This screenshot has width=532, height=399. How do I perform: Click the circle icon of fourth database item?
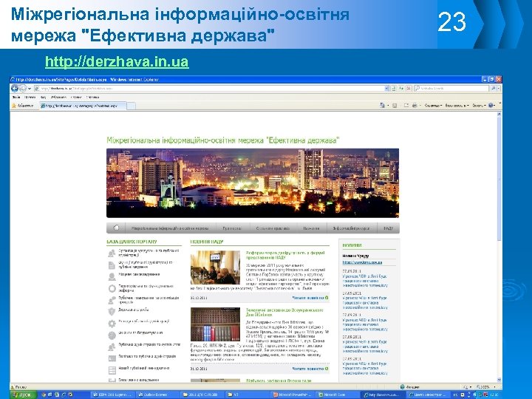(x=112, y=289)
